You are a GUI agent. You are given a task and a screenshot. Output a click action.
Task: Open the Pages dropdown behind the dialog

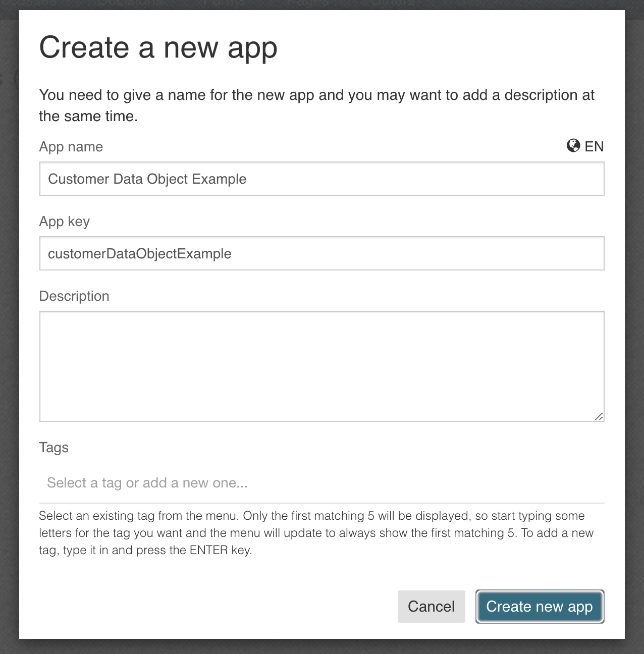point(307,3)
